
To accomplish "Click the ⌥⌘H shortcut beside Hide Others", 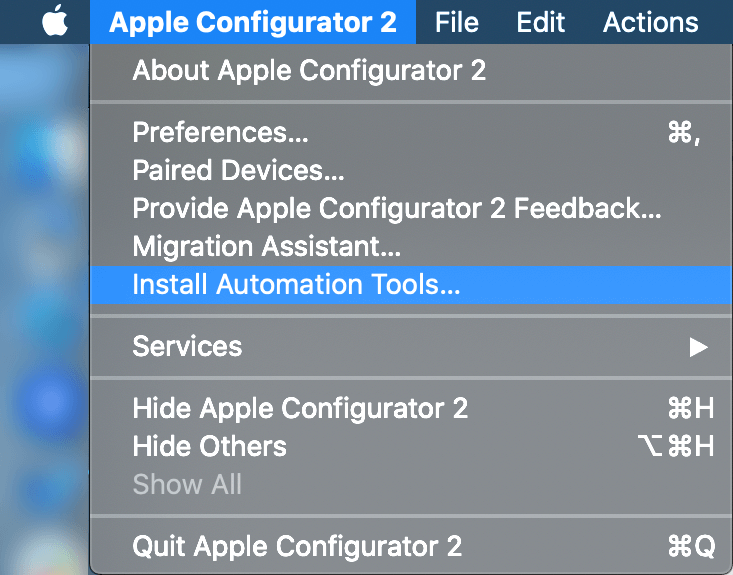I will click(x=676, y=447).
